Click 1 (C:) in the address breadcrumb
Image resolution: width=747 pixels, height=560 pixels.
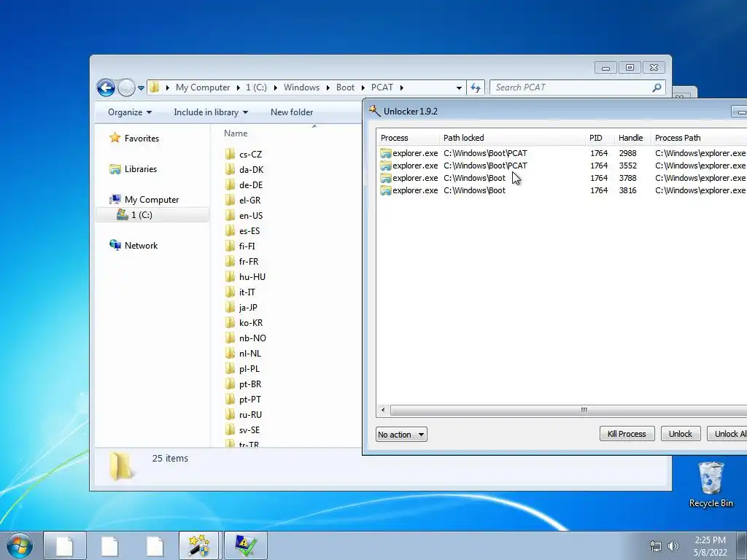(256, 87)
